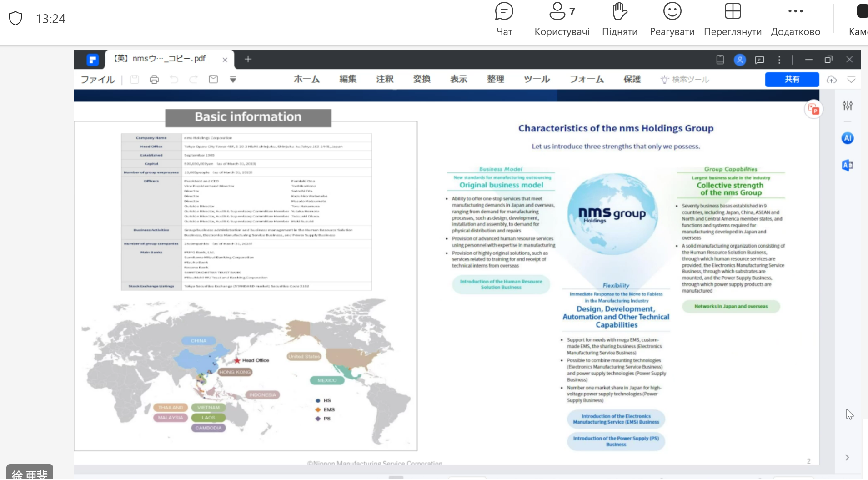Click the nms group Holdings globe logo

point(612,214)
